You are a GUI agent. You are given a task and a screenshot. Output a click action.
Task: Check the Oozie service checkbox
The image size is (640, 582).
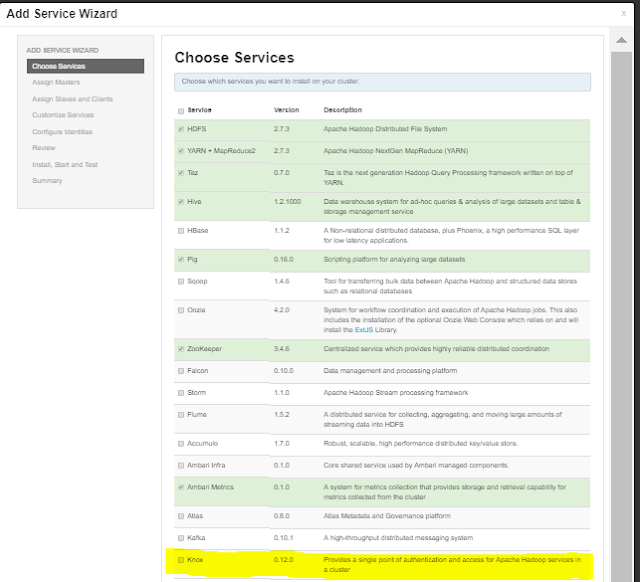coord(181,310)
